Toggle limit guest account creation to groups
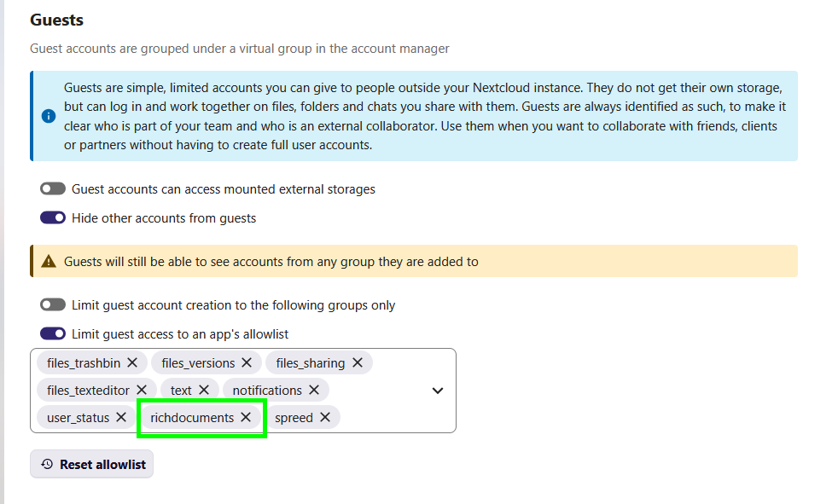The height and width of the screenshot is (504, 838). [x=53, y=304]
